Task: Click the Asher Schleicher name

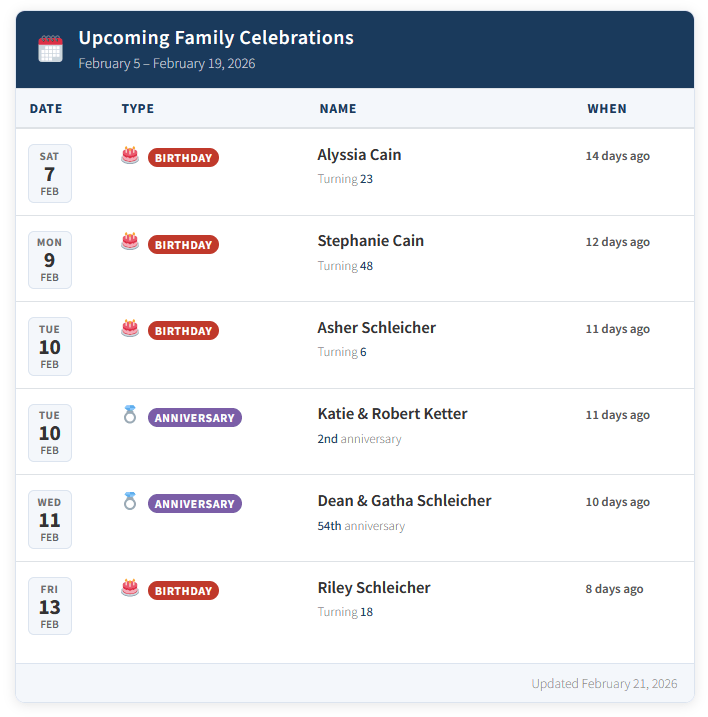Action: coord(376,328)
